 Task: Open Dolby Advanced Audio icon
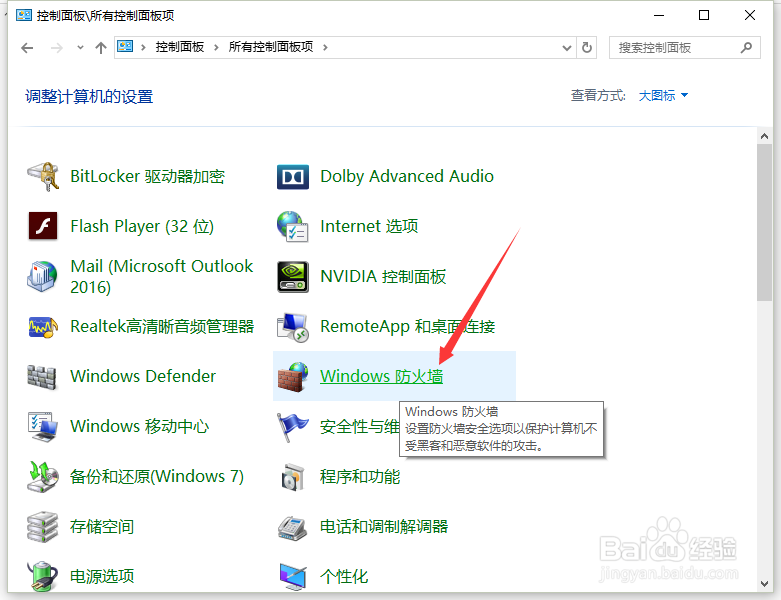[292, 177]
